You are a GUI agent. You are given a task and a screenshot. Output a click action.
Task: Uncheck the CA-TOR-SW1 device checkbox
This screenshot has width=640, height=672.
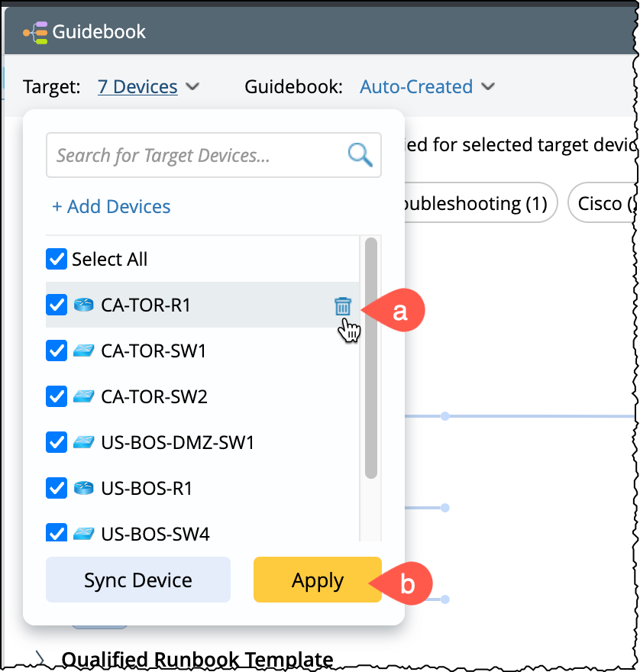[57, 351]
